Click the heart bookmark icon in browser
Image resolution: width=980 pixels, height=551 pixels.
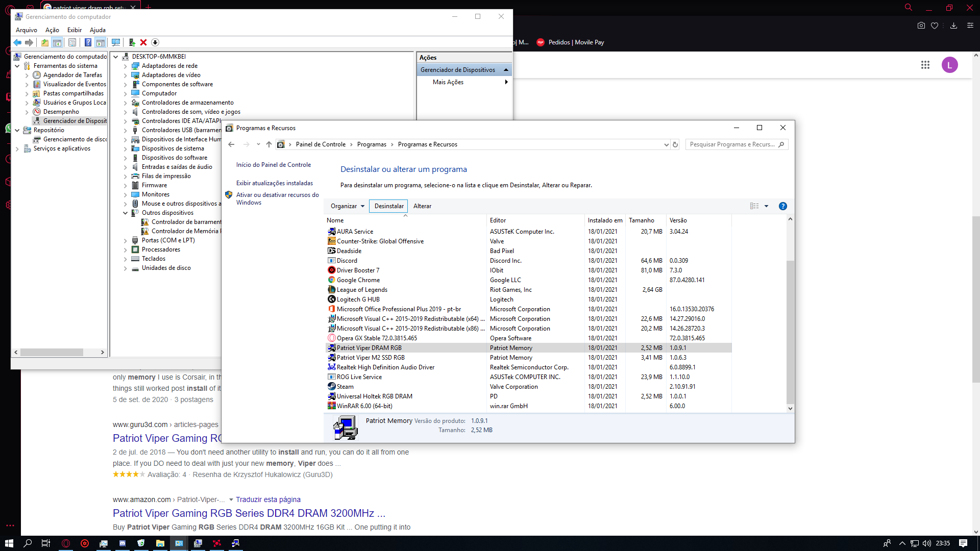[935, 26]
